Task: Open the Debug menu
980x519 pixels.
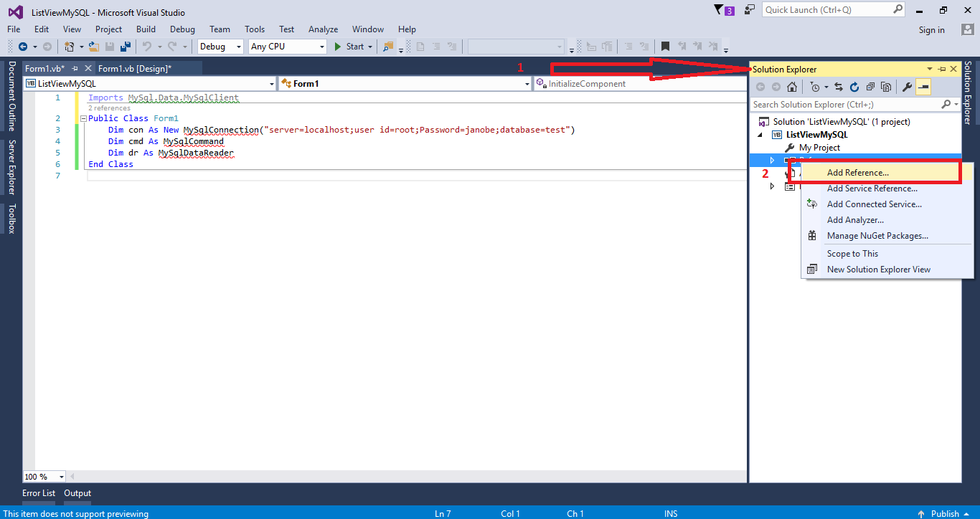Action: coord(182,29)
